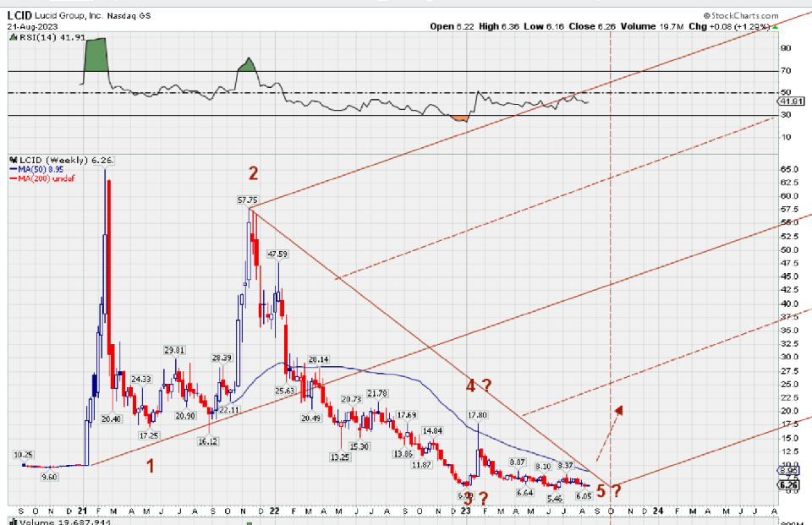Click the 20.49 price label

[311, 418]
